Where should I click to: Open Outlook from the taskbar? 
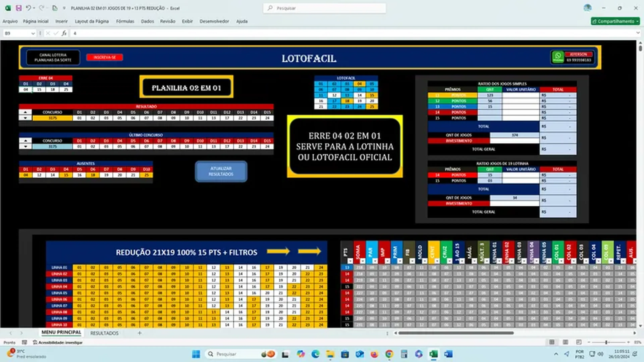[x=360, y=354]
